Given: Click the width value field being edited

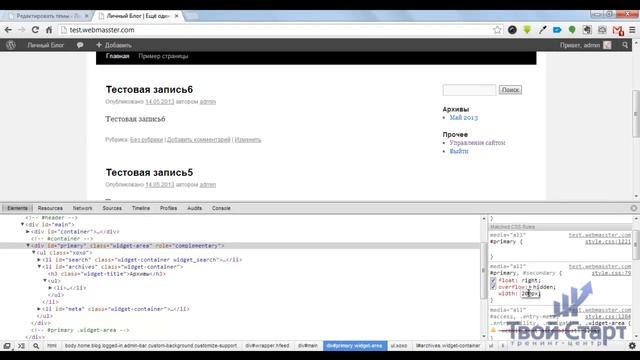Looking at the screenshot, I should point(530,293).
